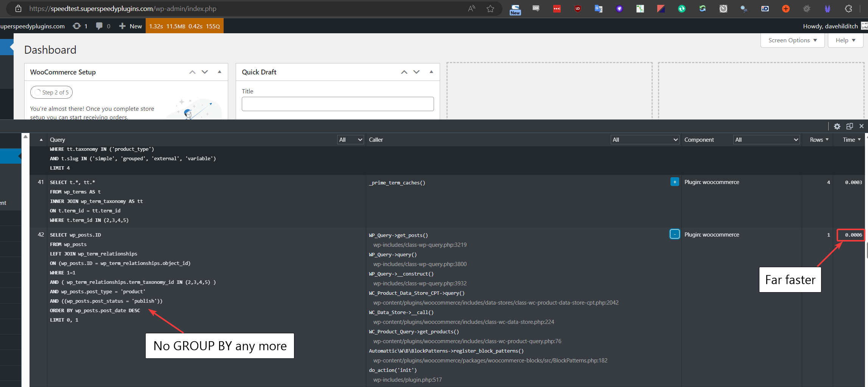
Task: Open the Query type filter dropdown
Action: click(350, 139)
